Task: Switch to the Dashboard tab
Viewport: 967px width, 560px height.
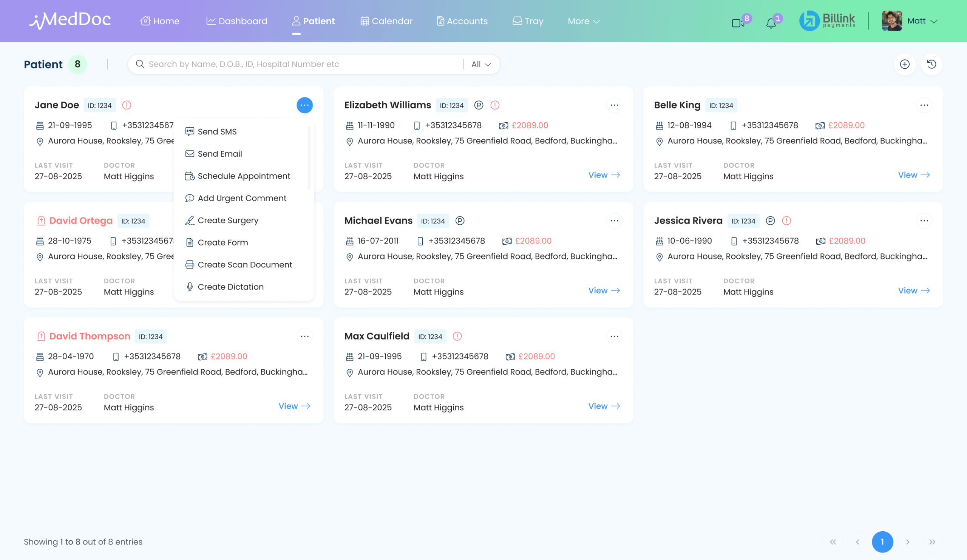Action: [236, 21]
